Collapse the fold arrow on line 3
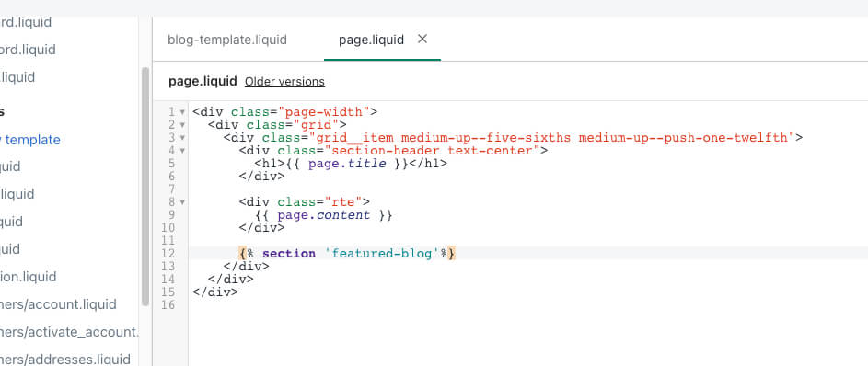The height and width of the screenshot is (366, 868). [182, 138]
